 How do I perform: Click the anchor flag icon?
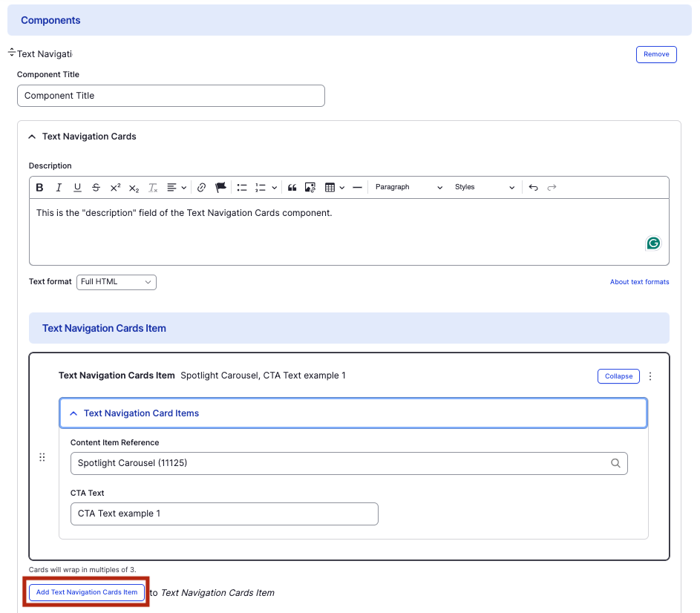(x=220, y=188)
